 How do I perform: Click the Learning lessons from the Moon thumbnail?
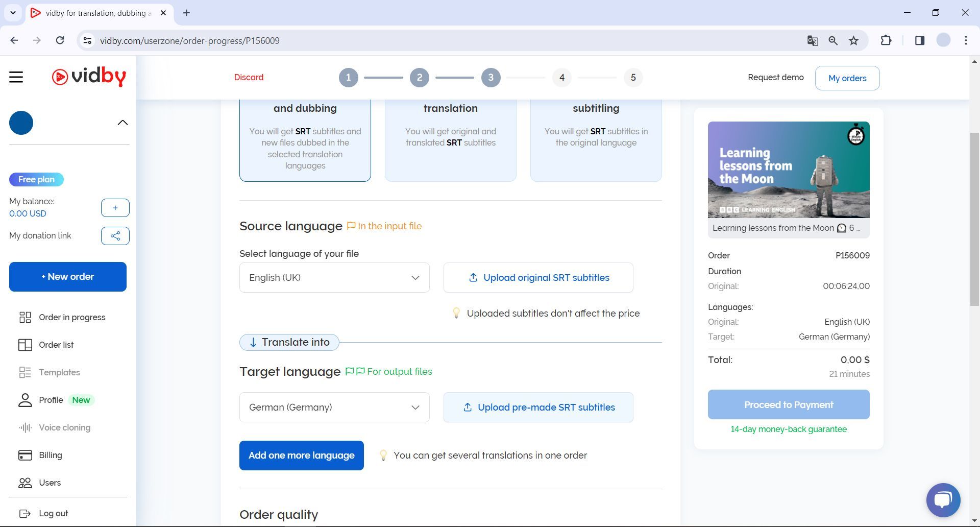(x=788, y=170)
